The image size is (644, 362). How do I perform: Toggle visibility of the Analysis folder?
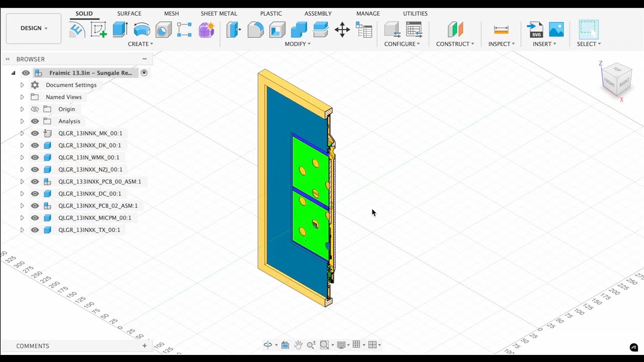(x=35, y=121)
